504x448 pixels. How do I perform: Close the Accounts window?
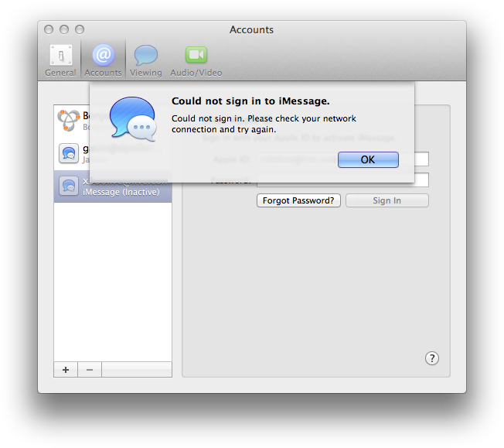click(49, 29)
